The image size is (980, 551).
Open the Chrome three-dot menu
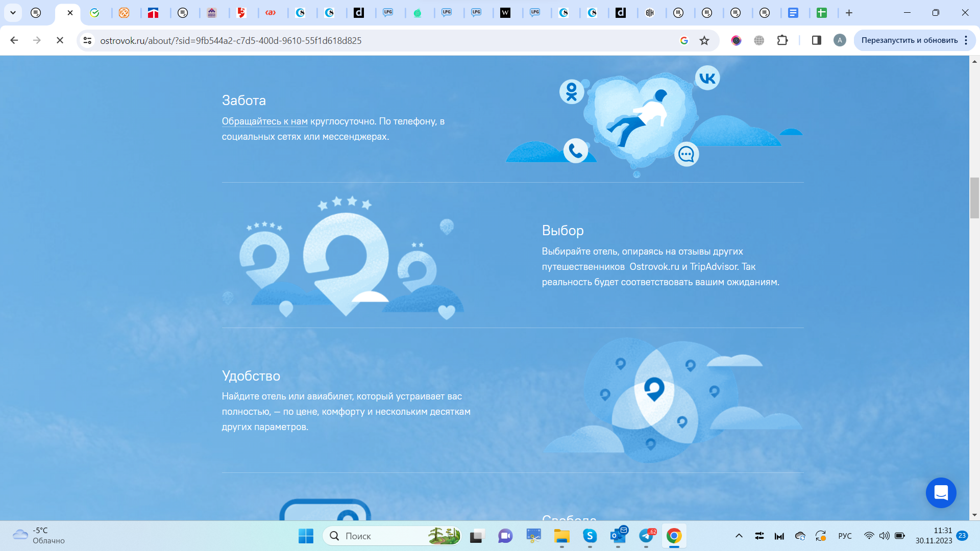click(x=966, y=40)
